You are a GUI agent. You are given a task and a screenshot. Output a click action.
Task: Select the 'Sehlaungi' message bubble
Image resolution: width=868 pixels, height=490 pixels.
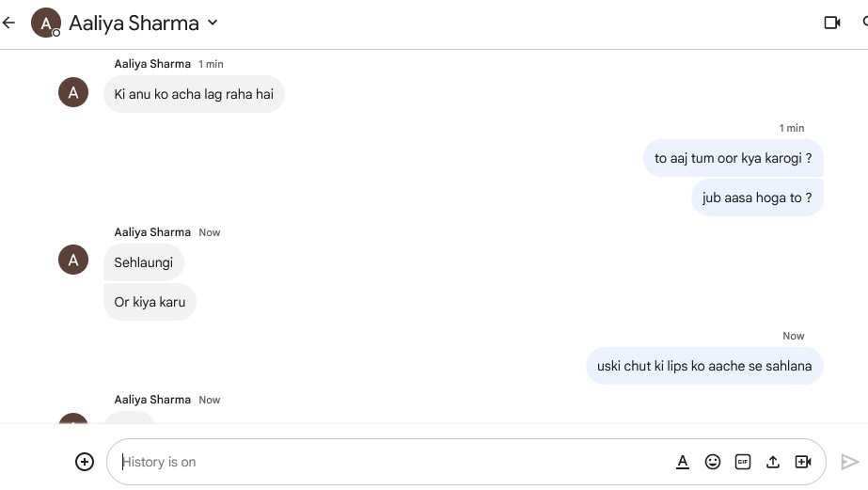tap(143, 262)
